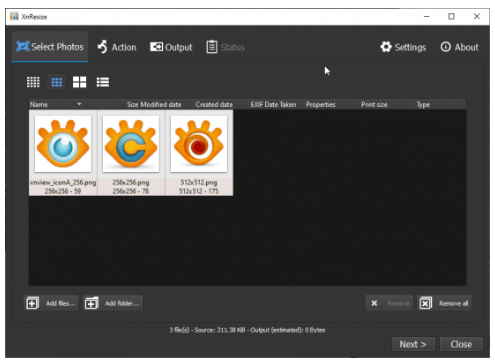Click the Action tab arrow icon
The width and height of the screenshot is (495, 362).
tap(102, 47)
